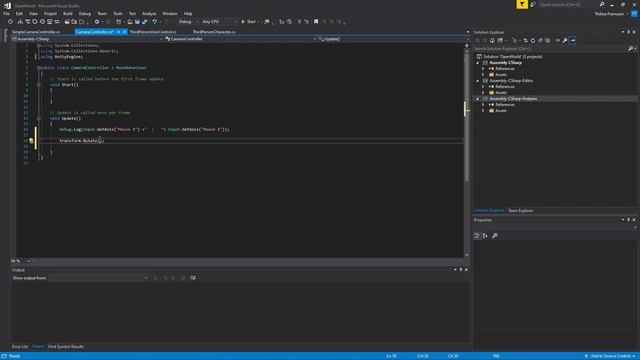Click the lightbulb quick actions icon
Viewport: 640px width, 360px height.
pyautogui.click(x=31, y=140)
